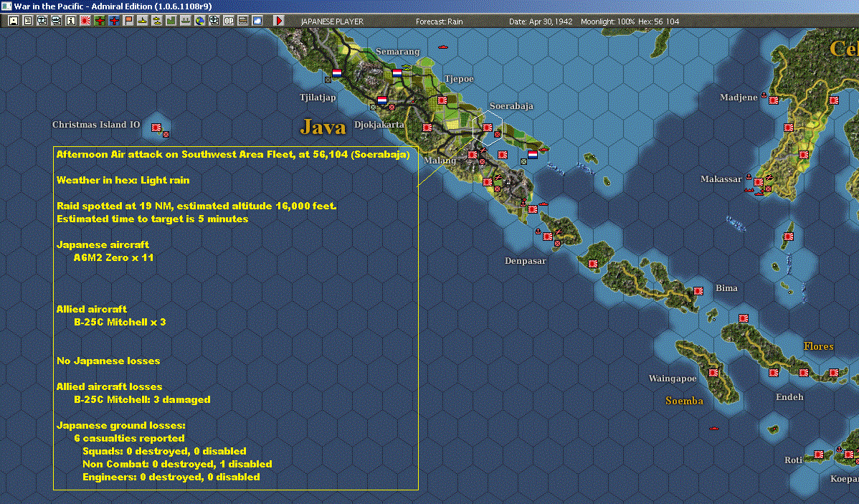Screen dimensions: 859x504
Task: Click the orange flag toolbar icon
Action: point(128,21)
